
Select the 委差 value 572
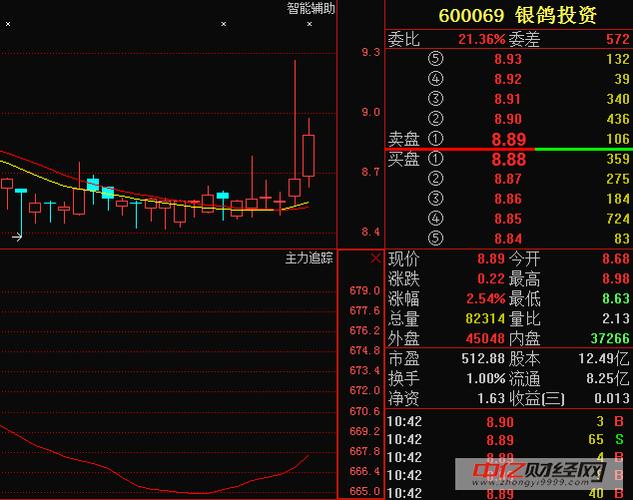point(618,39)
